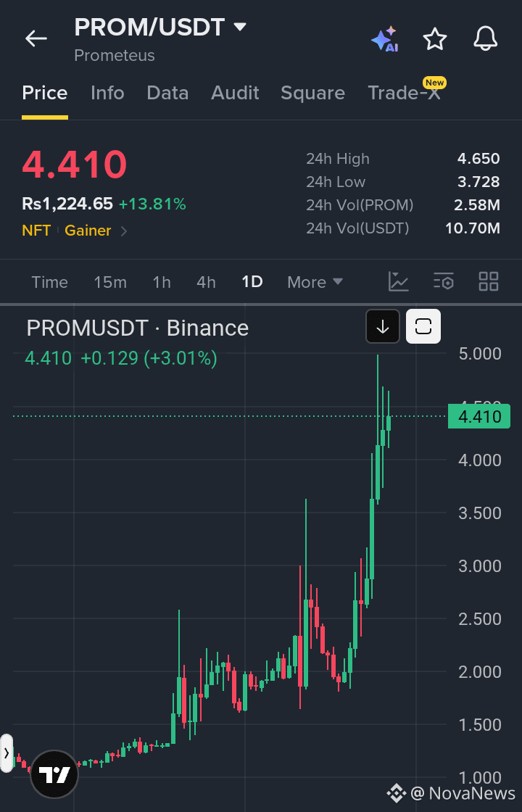Toggle fullscreen chart frame icon
The width and height of the screenshot is (522, 812).
pyautogui.click(x=423, y=326)
